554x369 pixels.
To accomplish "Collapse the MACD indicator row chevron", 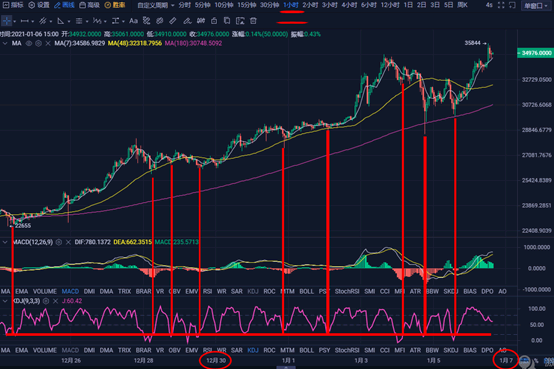I will [x=5, y=242].
